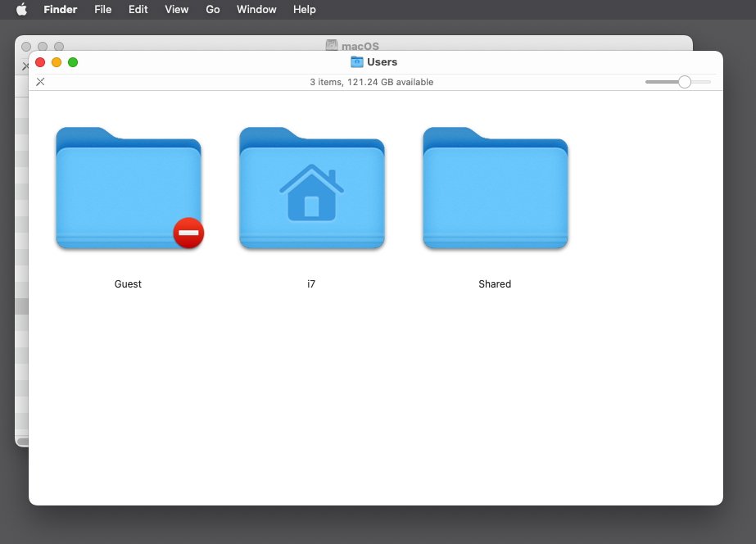Open the File menu

coord(102,10)
